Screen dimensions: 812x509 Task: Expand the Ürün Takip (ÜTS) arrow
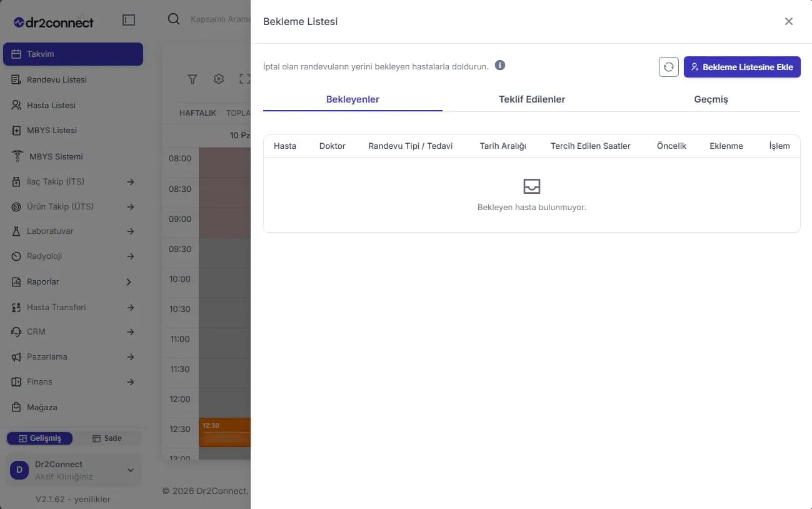131,206
